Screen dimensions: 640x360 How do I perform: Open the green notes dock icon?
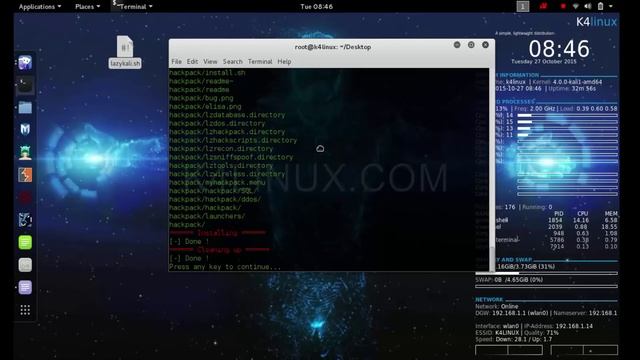[x=25, y=242]
